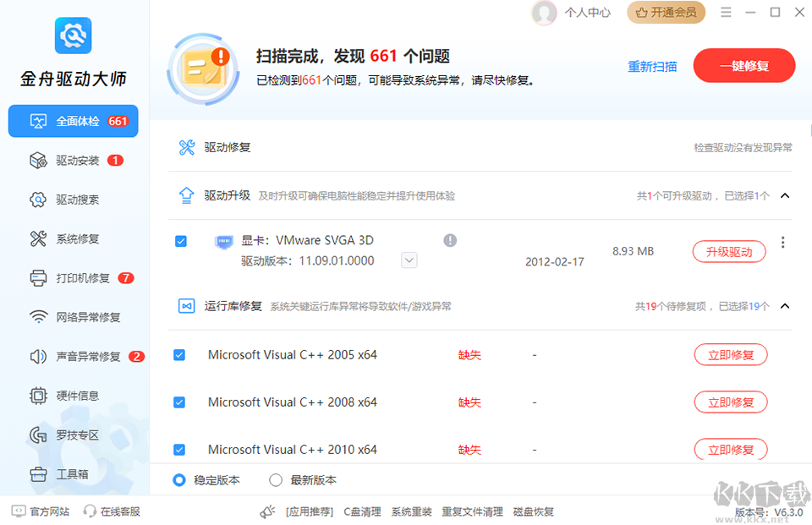
Task: Click 立即修复 for Visual C++ 2005 x64
Action: 731,355
